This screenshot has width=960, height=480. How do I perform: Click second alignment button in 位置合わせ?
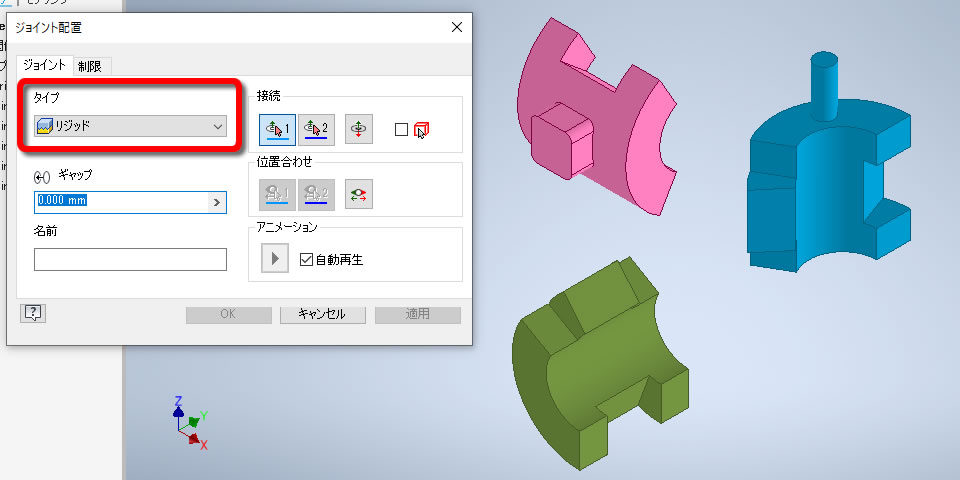tap(316, 195)
